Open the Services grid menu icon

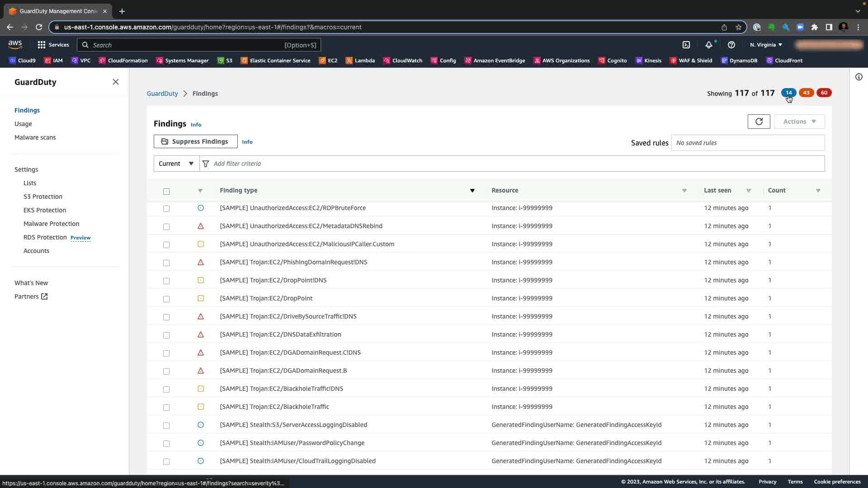[42, 45]
